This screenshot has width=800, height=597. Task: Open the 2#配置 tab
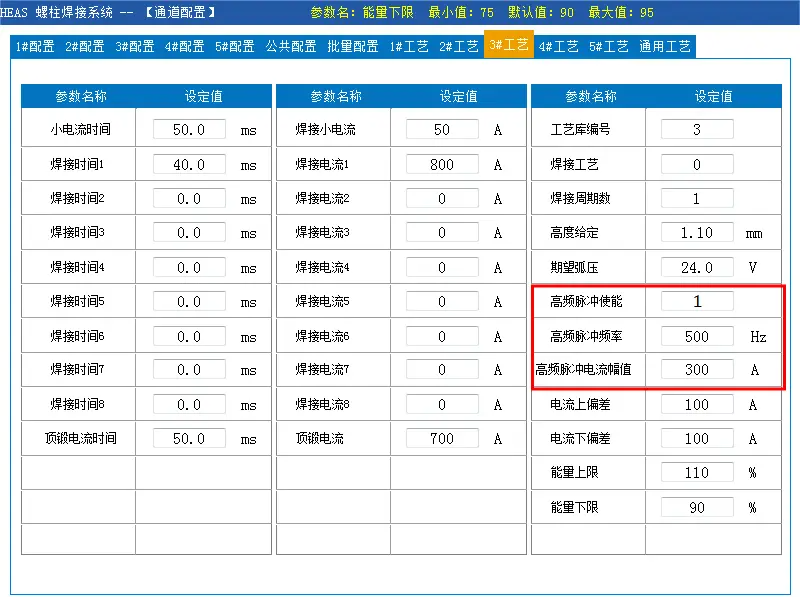[85, 46]
